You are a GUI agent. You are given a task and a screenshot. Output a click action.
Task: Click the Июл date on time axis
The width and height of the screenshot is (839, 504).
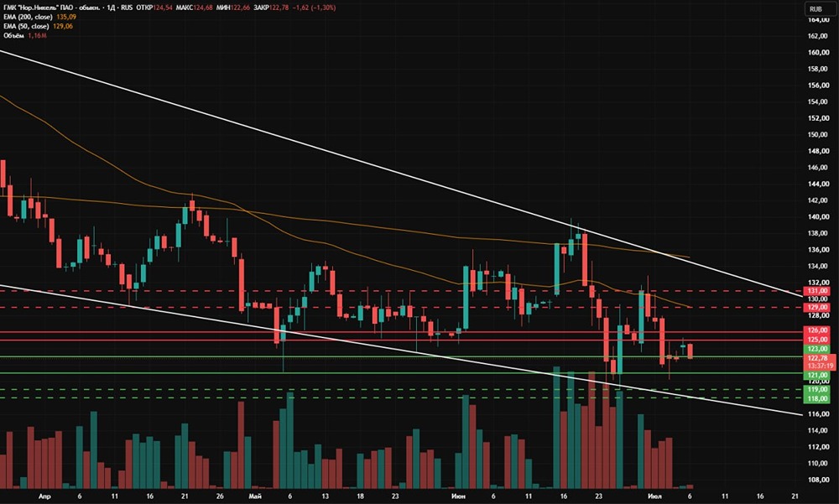coord(654,496)
